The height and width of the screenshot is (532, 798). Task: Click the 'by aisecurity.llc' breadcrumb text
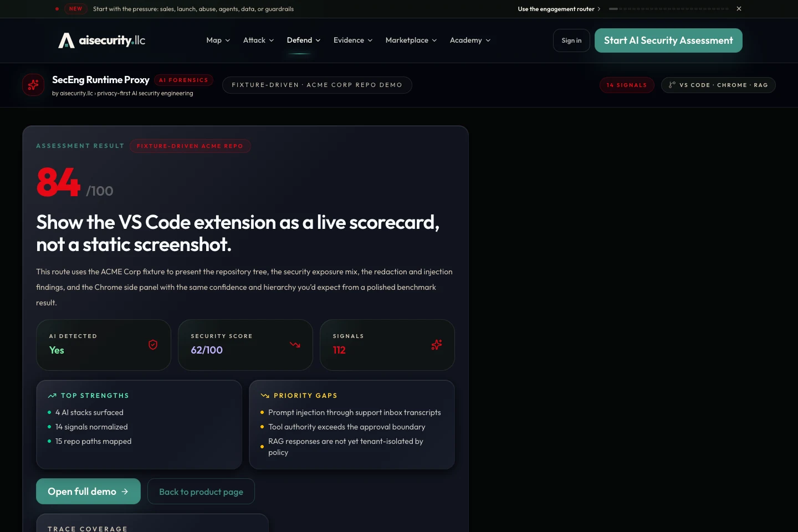(x=122, y=94)
